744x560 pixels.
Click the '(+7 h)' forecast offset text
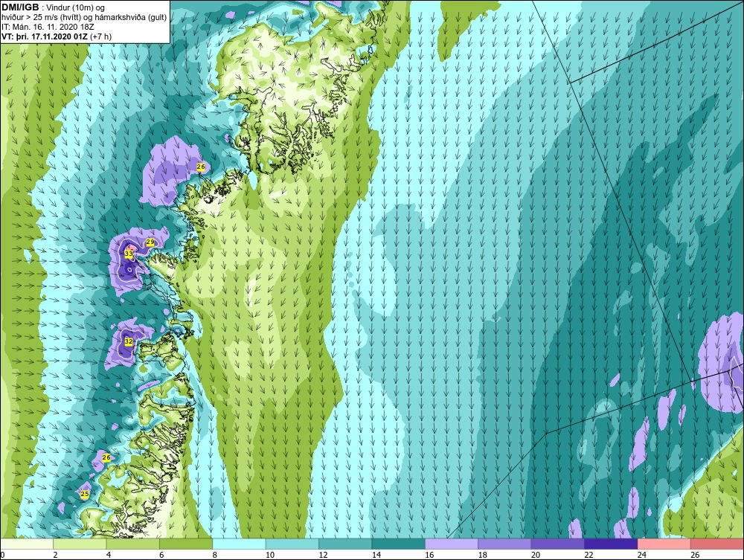pos(100,36)
